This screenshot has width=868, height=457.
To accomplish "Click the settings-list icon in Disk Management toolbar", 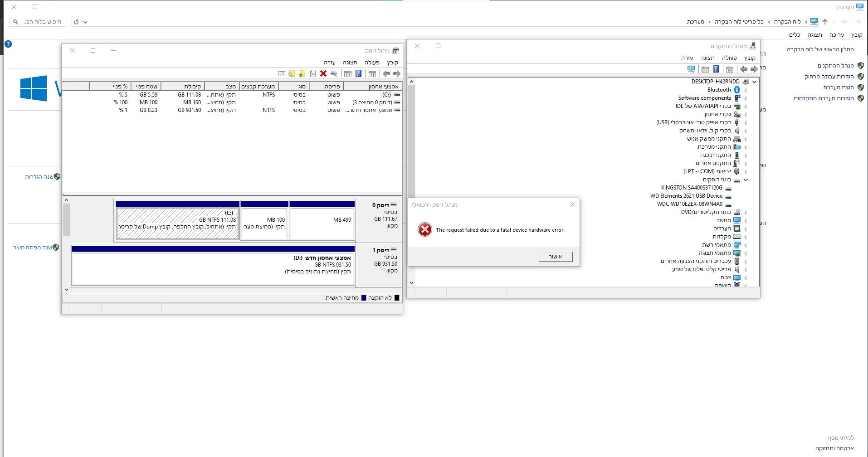I will 281,73.
